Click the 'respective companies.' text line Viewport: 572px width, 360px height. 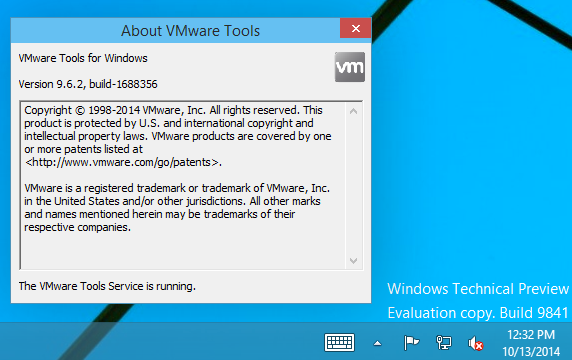pos(77,227)
